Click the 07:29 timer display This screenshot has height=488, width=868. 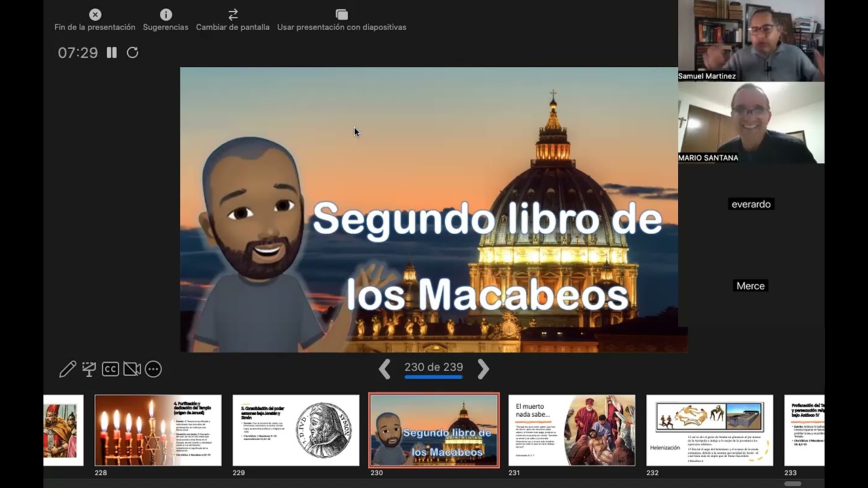click(x=78, y=53)
